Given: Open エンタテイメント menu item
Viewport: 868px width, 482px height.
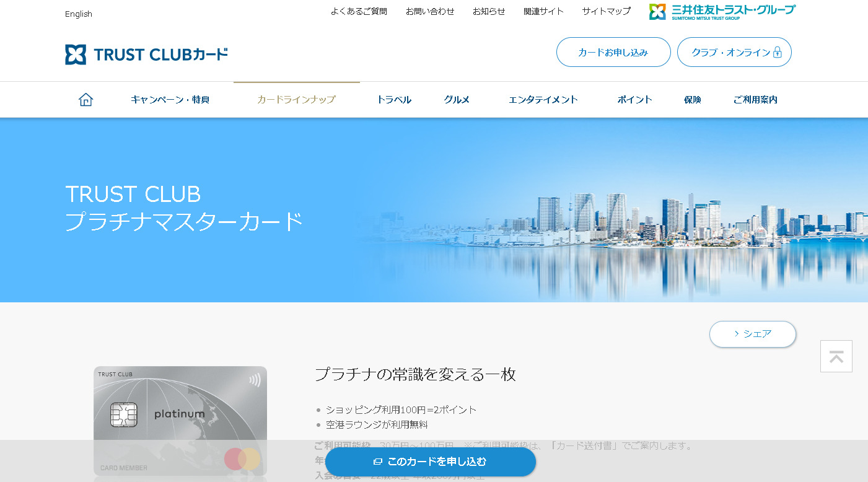Looking at the screenshot, I should [x=543, y=100].
